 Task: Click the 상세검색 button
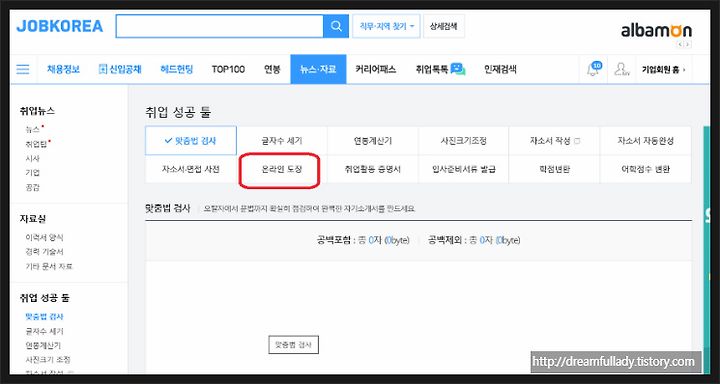pos(444,26)
